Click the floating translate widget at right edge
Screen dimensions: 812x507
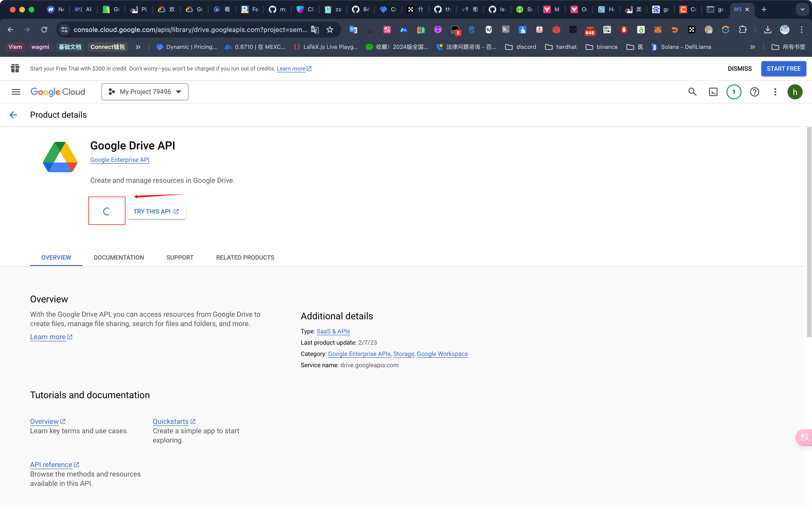click(804, 437)
